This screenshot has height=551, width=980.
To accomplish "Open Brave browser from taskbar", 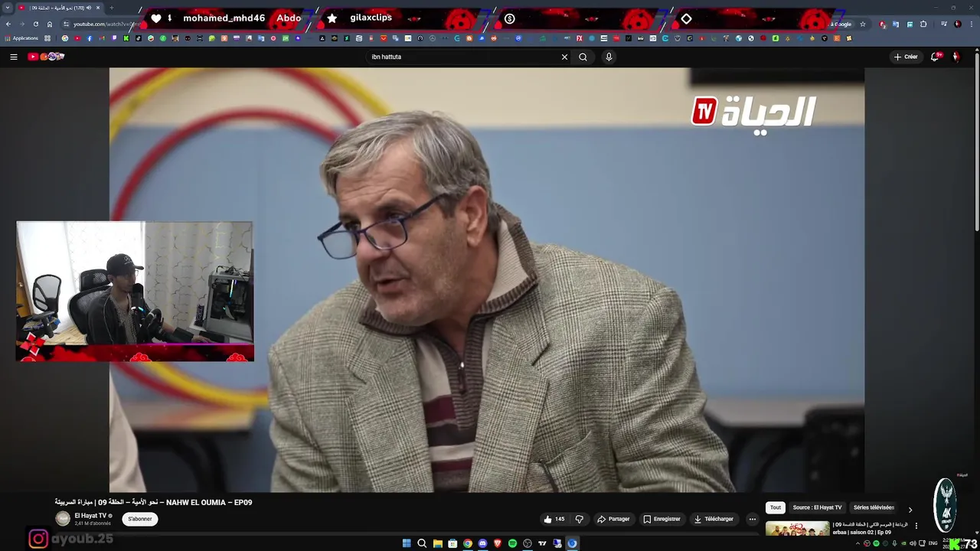I will click(x=498, y=543).
